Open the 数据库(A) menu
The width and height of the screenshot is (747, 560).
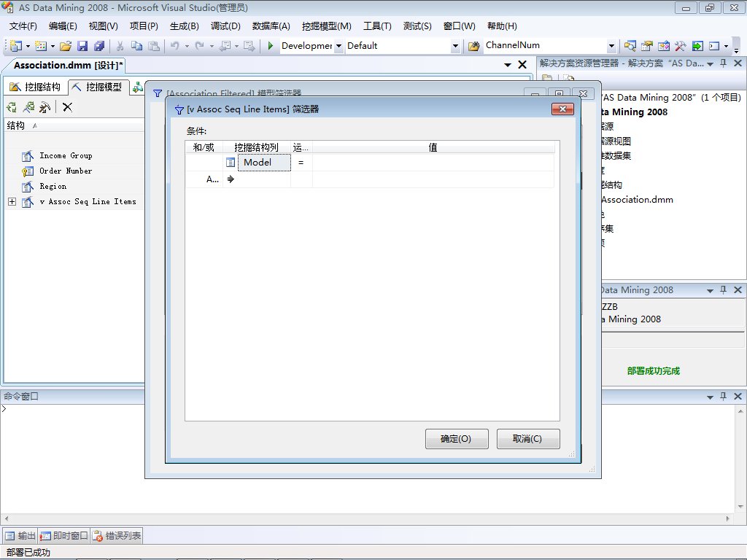point(271,26)
